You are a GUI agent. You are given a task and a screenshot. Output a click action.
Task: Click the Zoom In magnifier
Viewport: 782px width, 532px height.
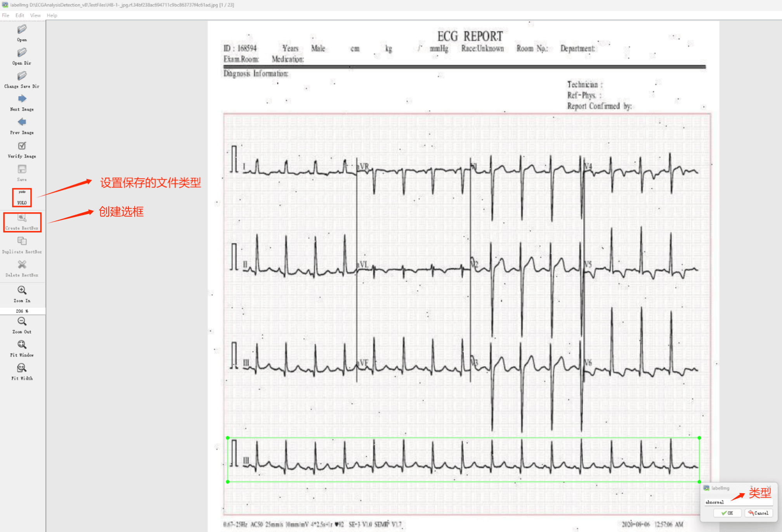click(22, 291)
